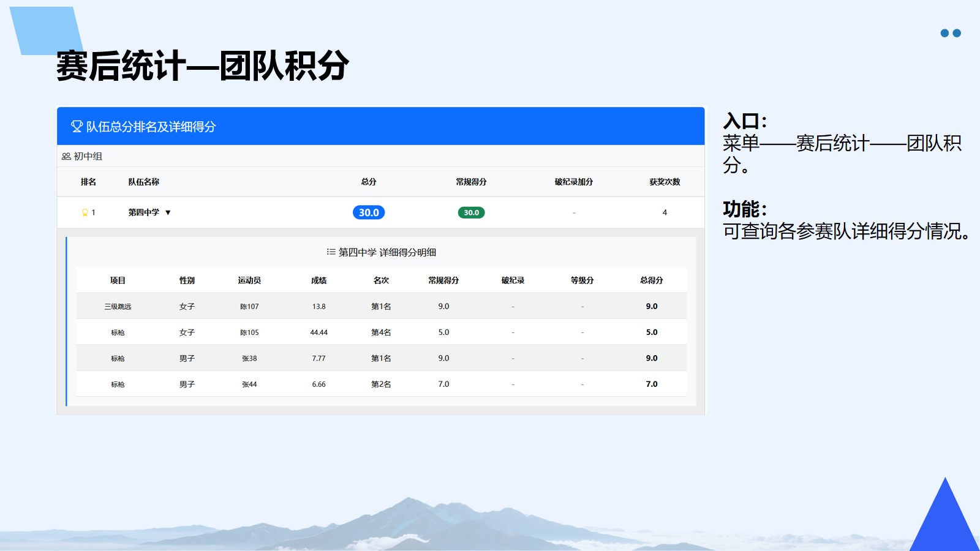980x551 pixels.
Task: Click the 排名 column header
Action: [x=88, y=182]
